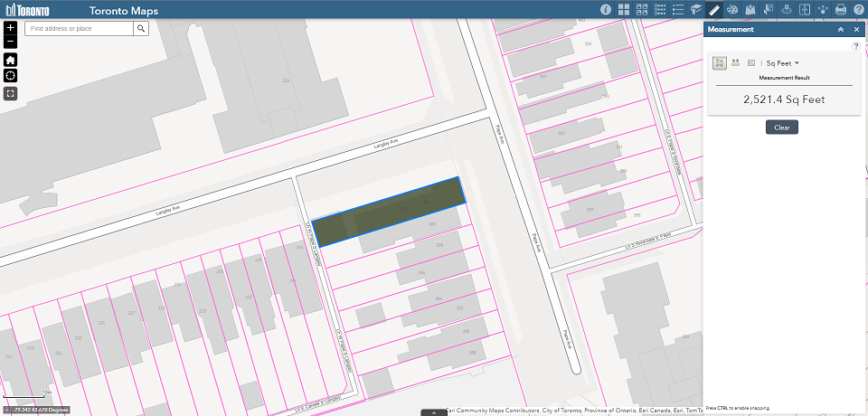The width and height of the screenshot is (868, 416).
Task: Click the My Location circle button
Action: point(10,75)
